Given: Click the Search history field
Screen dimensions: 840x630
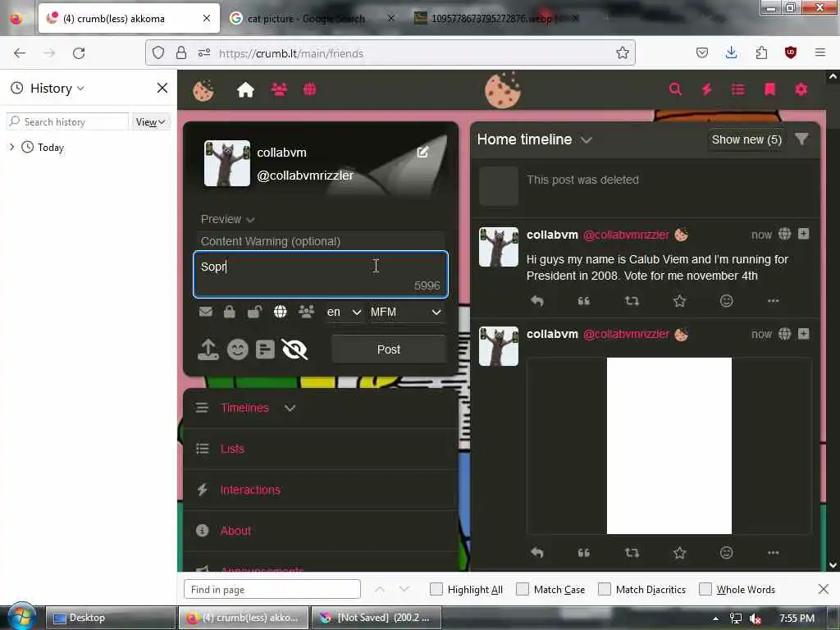Looking at the screenshot, I should [x=68, y=121].
